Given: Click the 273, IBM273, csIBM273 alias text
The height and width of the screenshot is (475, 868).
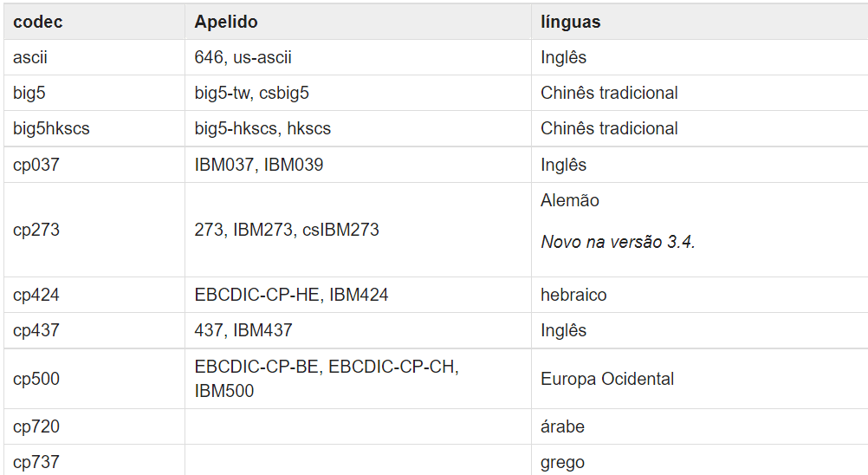Looking at the screenshot, I should (x=286, y=230).
